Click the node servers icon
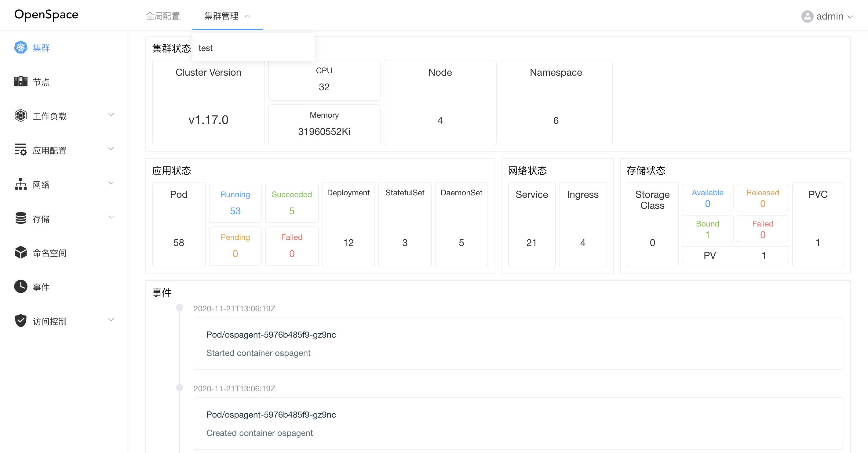The image size is (868, 453). coord(20,82)
